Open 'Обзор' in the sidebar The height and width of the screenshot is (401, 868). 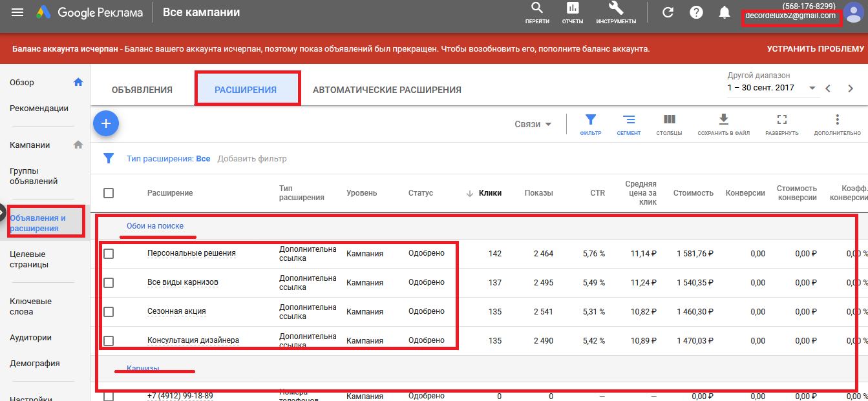click(x=22, y=82)
